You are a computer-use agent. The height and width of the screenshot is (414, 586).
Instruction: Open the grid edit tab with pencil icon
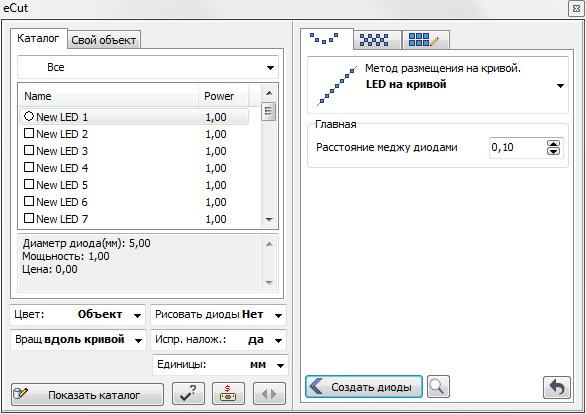tap(425, 40)
